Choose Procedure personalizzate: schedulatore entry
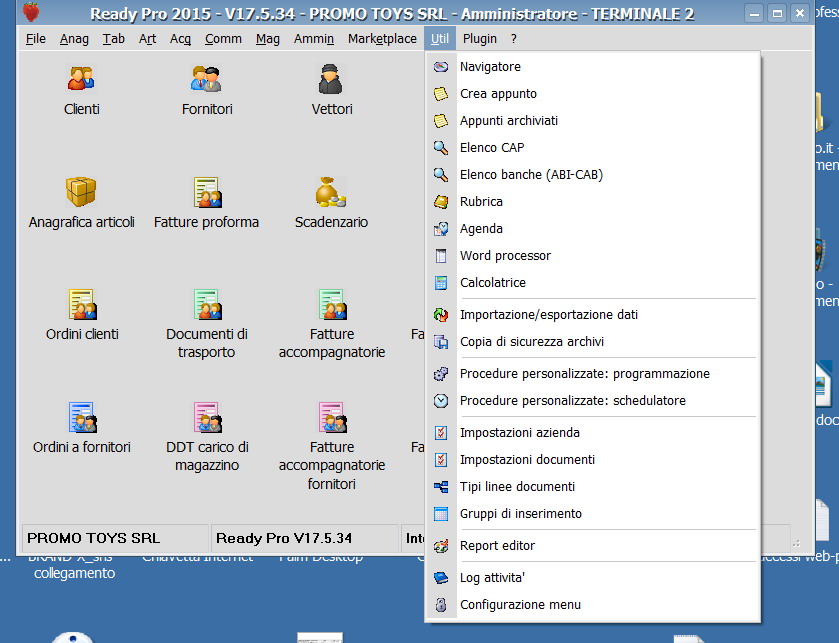Viewport: 839px width, 643px height. 592,401
